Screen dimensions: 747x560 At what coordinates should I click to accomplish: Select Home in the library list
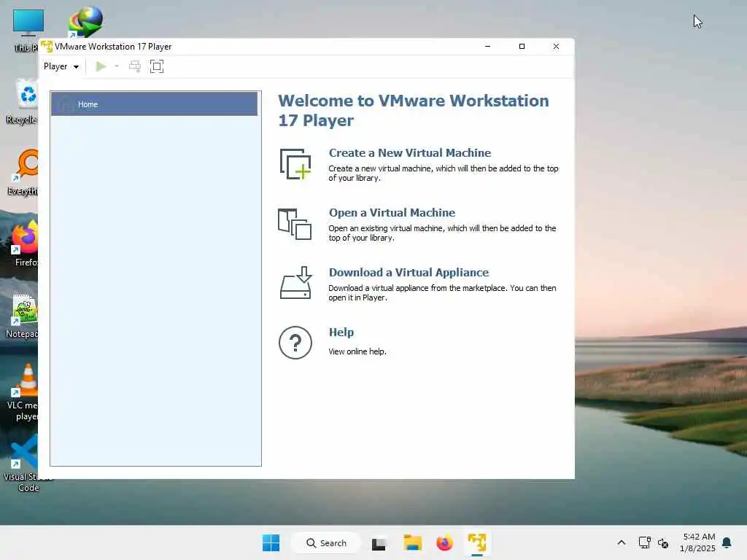tap(154, 104)
